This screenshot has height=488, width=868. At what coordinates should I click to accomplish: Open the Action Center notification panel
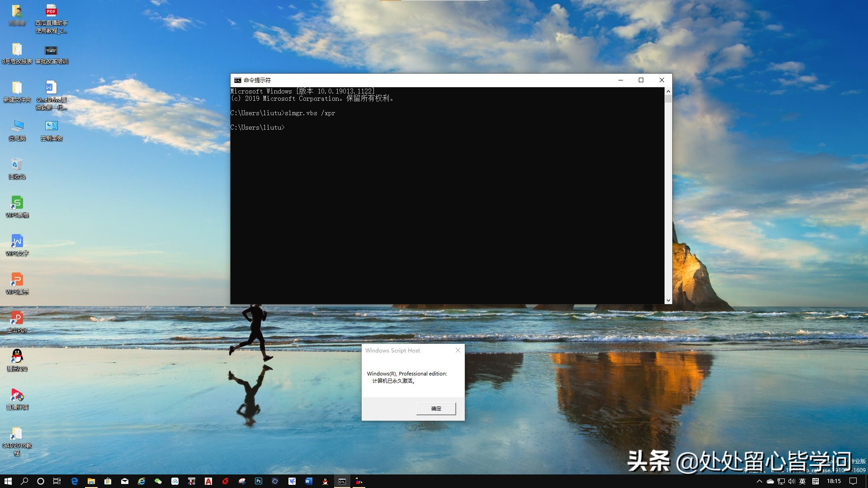pyautogui.click(x=854, y=481)
